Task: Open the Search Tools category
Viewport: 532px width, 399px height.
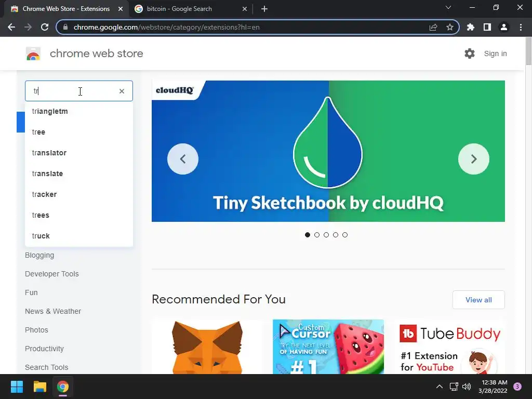Action: click(x=46, y=367)
